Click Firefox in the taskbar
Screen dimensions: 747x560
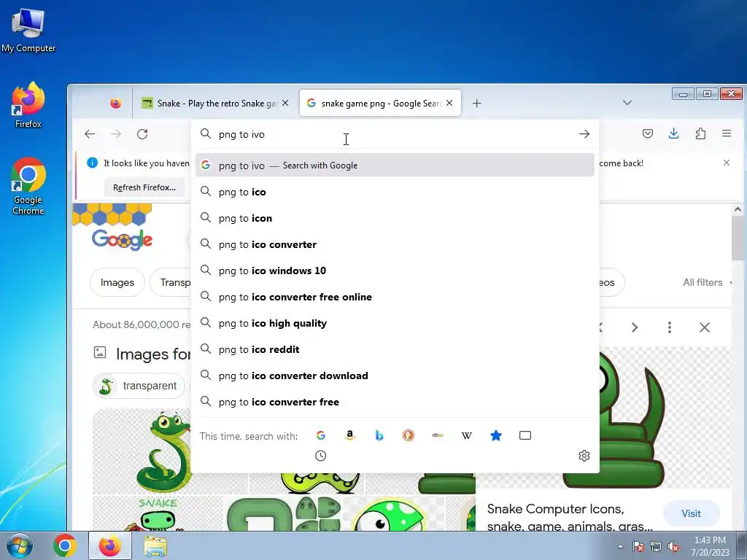coord(110,545)
